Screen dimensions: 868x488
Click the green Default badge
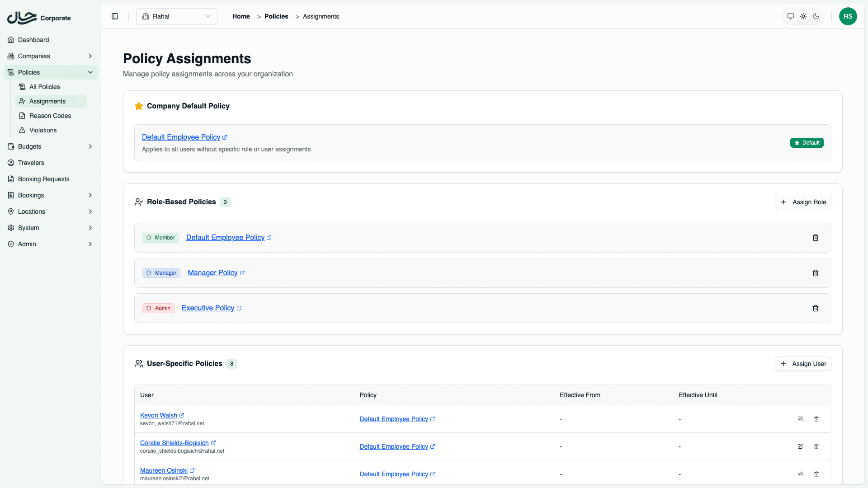[x=807, y=143]
